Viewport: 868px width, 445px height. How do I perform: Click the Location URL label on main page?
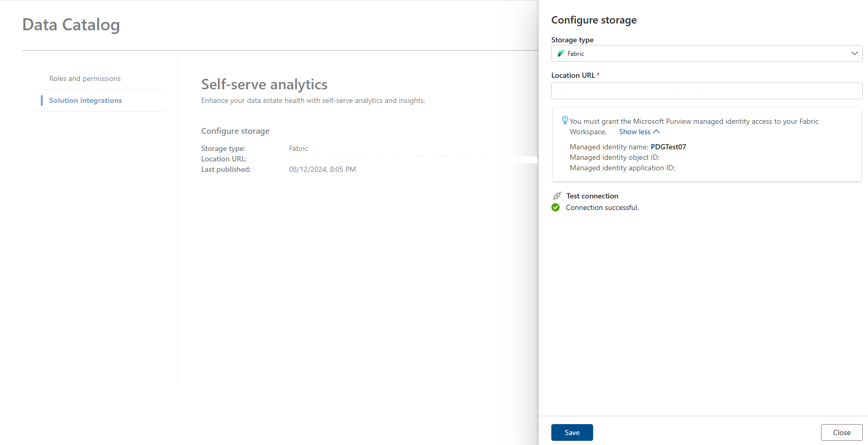coord(224,159)
